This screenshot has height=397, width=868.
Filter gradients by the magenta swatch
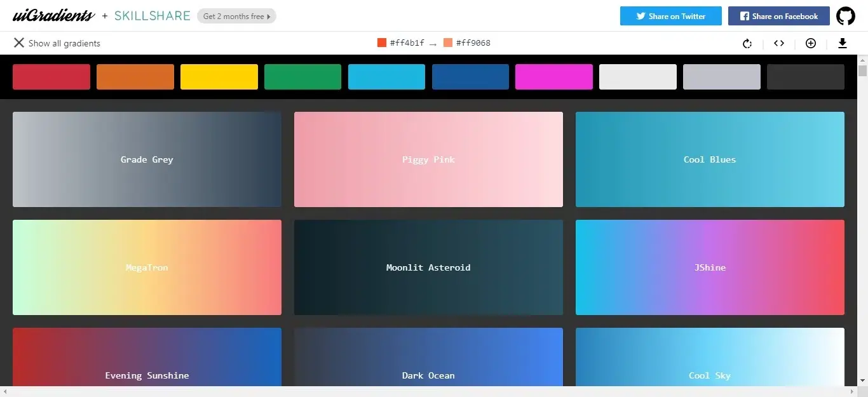tap(554, 77)
